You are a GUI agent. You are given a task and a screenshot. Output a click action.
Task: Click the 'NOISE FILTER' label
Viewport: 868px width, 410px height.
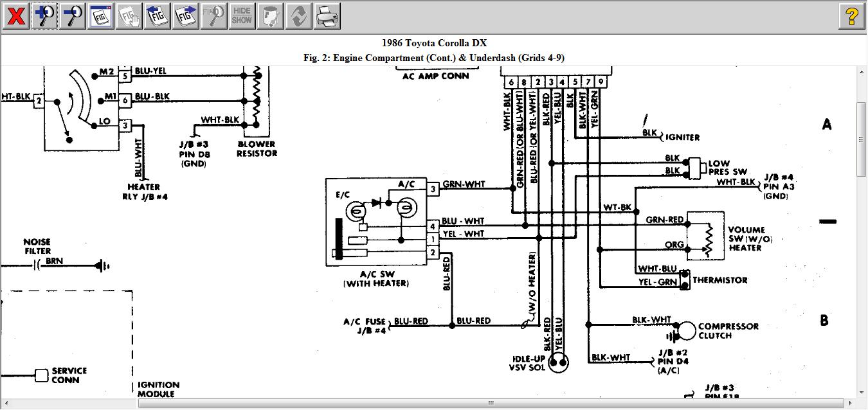pos(37,247)
